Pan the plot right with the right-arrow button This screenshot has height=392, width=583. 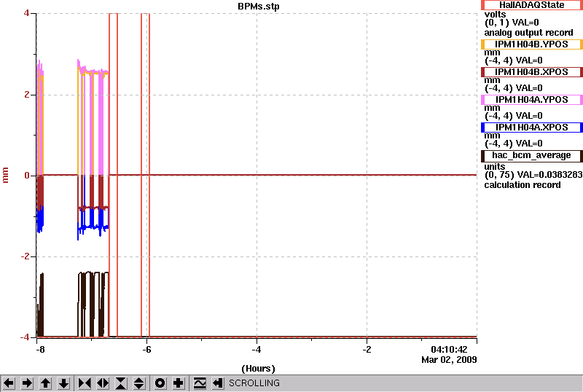(x=27, y=383)
